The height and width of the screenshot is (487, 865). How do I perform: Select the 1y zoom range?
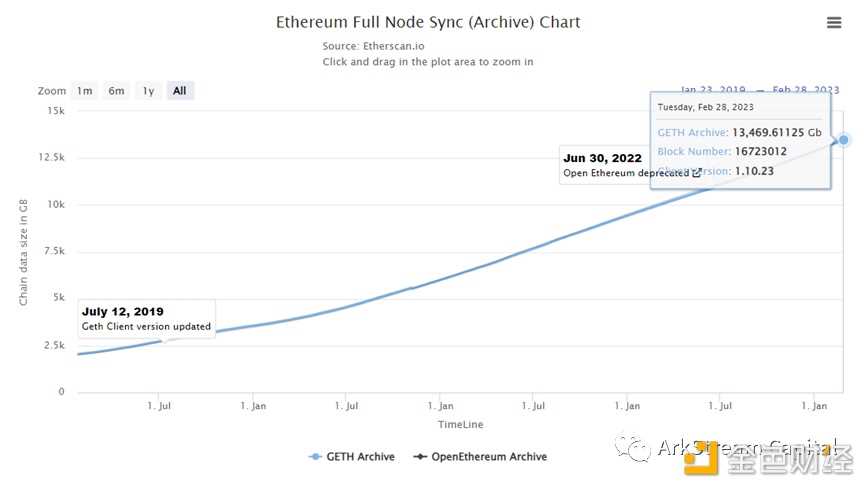148,91
